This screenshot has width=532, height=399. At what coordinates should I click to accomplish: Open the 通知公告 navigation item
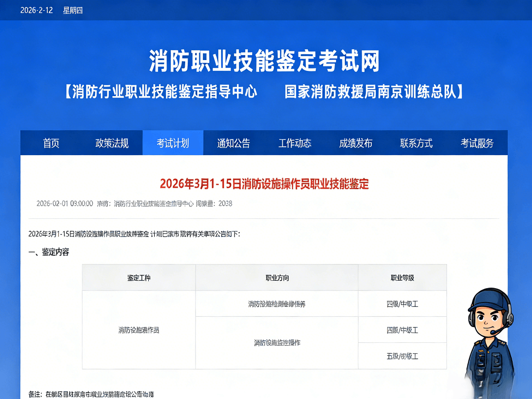pyautogui.click(x=233, y=143)
